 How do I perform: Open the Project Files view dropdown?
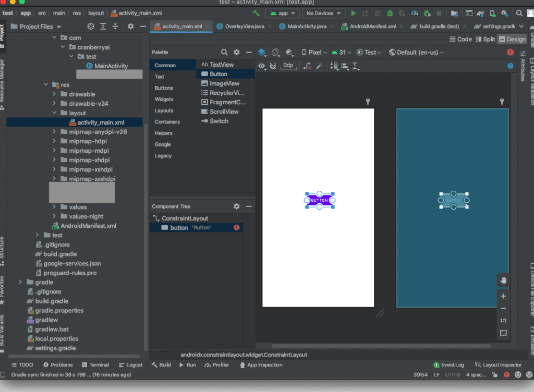tap(36, 27)
